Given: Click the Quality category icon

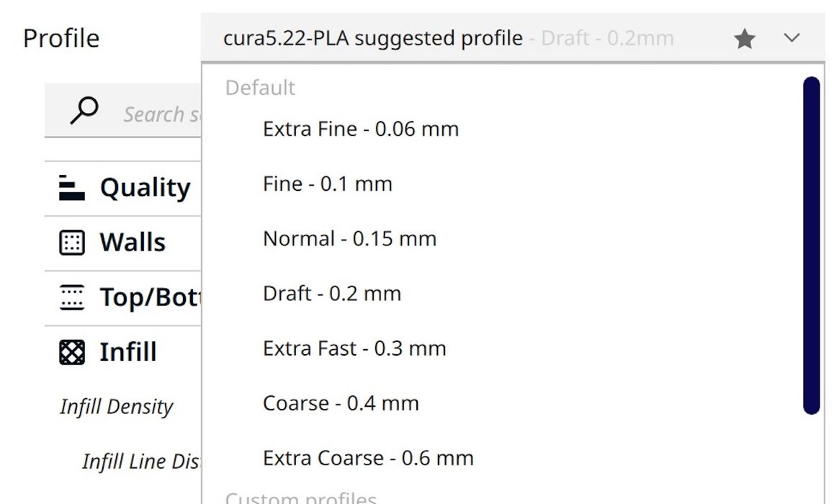Looking at the screenshot, I should (71, 187).
